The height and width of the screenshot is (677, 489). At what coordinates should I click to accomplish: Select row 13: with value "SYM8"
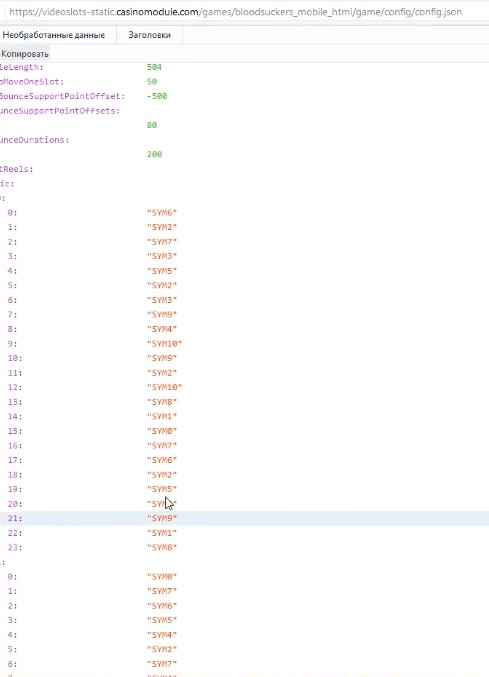[x=244, y=402]
